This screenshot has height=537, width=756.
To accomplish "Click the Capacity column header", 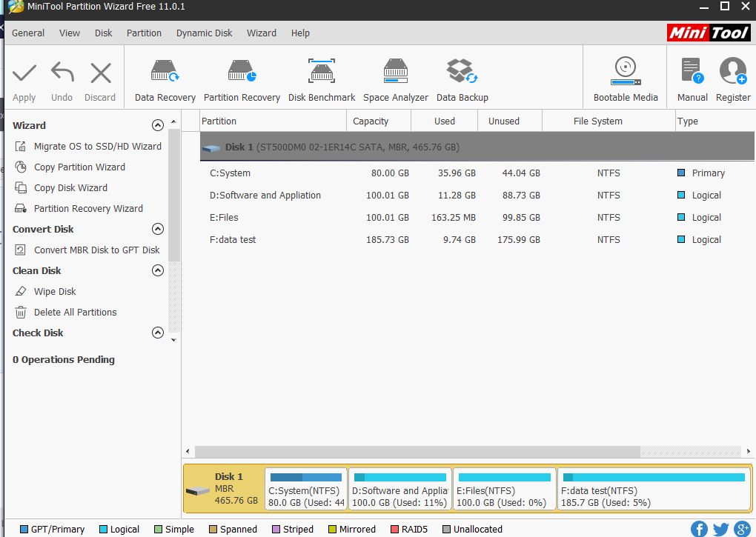I will 379,121.
